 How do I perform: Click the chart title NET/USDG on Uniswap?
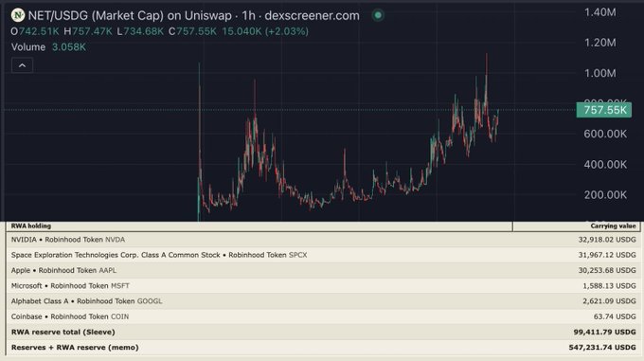click(194, 15)
